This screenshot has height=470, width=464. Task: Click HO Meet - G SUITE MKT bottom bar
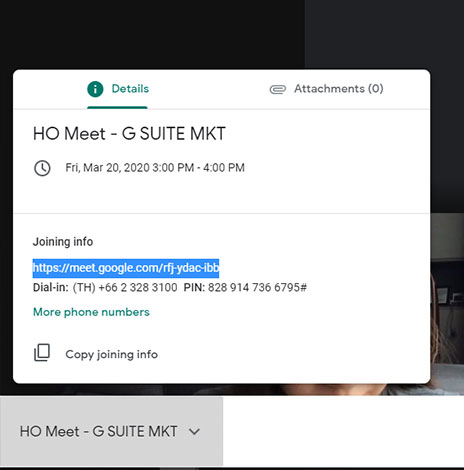pos(111,431)
